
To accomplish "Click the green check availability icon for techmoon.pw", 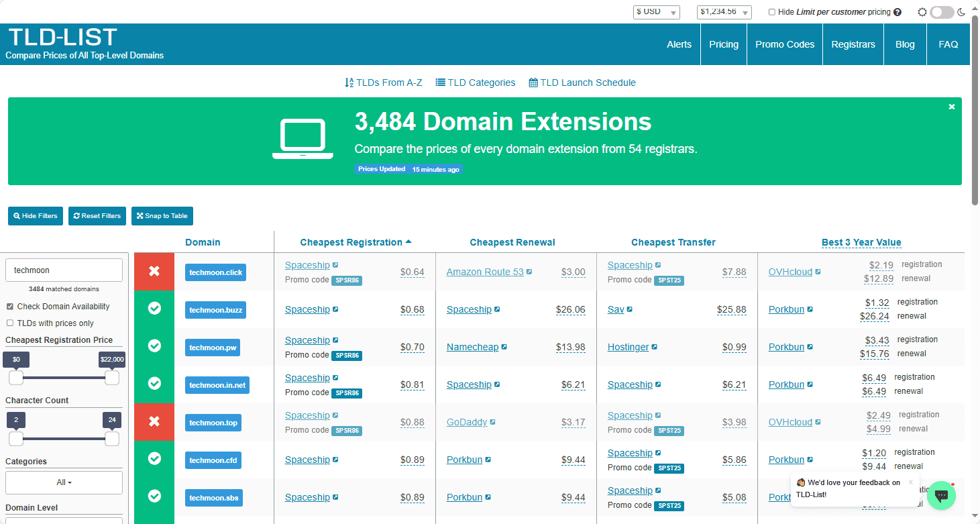I will (154, 346).
